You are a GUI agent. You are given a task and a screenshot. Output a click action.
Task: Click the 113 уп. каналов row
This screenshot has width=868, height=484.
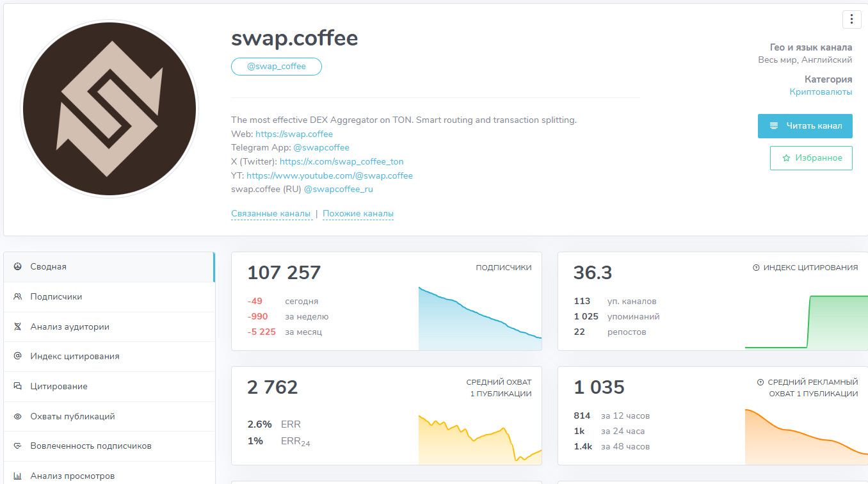[615, 302]
